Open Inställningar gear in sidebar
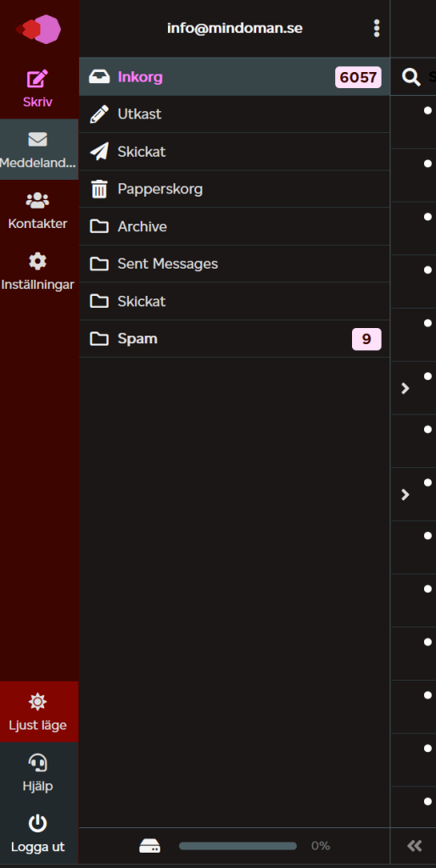Viewport: 436px width, 868px height. click(37, 261)
